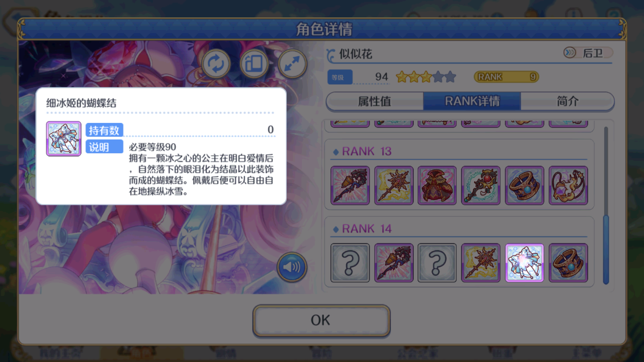Screen dimensions: 644x362
Task: Select the first unknown item in RANK 14
Action: (x=350, y=263)
